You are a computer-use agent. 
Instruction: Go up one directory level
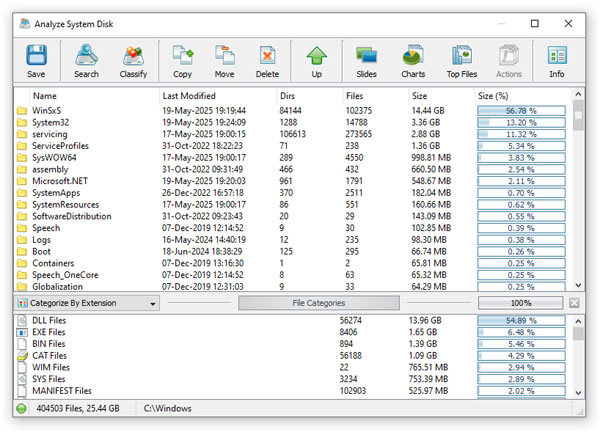317,61
